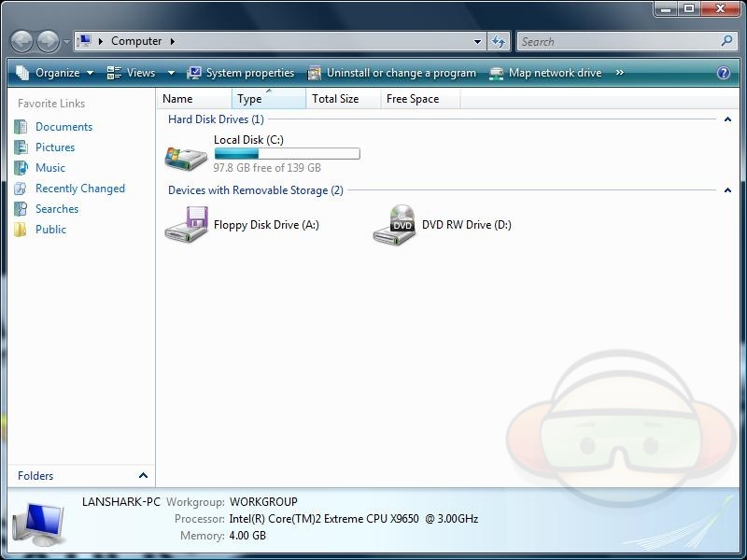
Task: Open the address bar history dropdown
Action: pyautogui.click(x=477, y=41)
